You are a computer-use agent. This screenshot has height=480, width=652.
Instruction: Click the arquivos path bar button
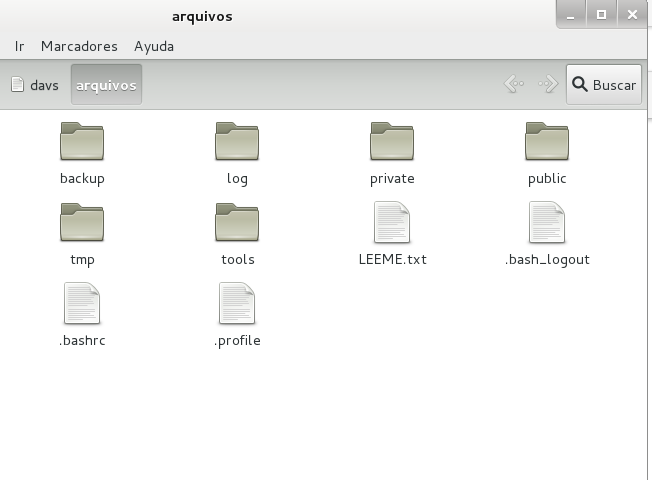point(106,85)
